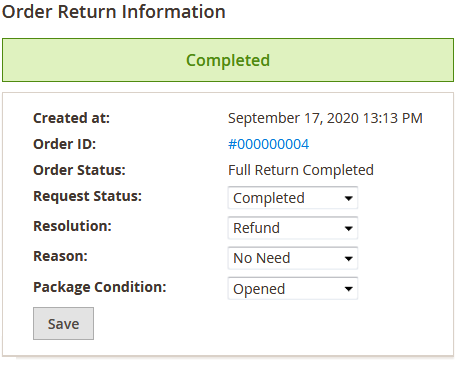Click the Order ID label
Screen dimensions: 459x373
point(64,144)
